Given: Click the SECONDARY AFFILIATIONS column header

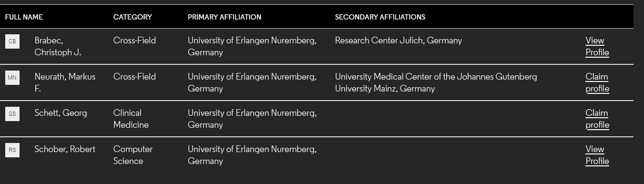Looking at the screenshot, I should pos(380,17).
